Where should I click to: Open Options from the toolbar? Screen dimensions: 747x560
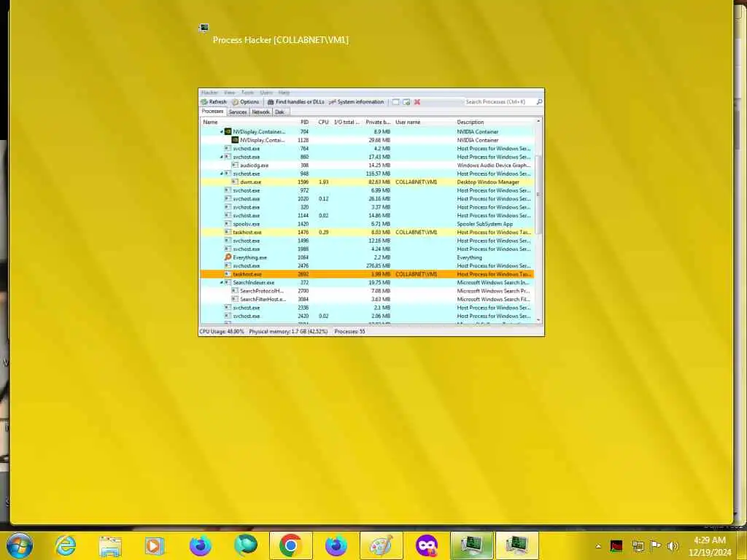245,102
